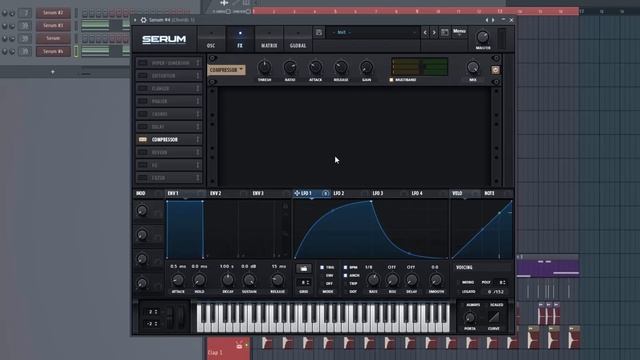
Task: Click the LFO 1 drag-assign icon
Action: click(x=297, y=193)
